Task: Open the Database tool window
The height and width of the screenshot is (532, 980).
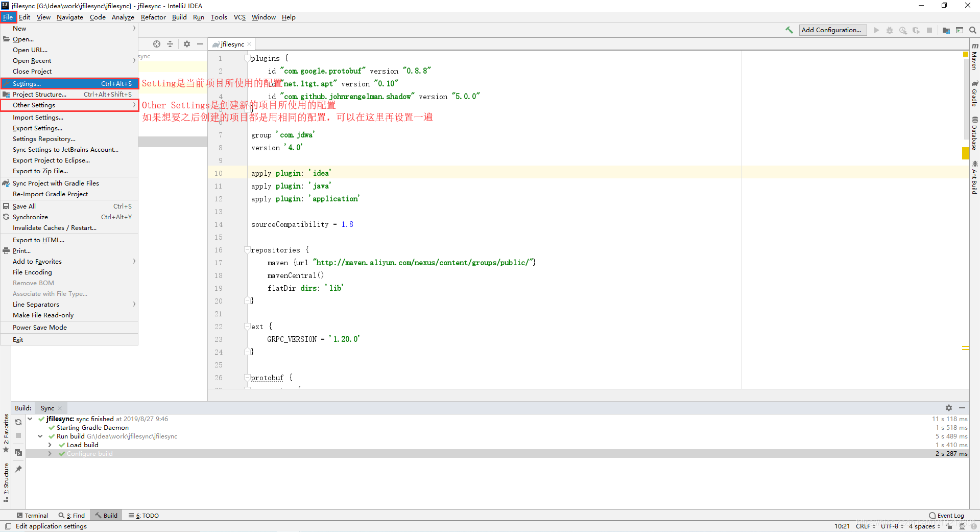Action: (974, 133)
